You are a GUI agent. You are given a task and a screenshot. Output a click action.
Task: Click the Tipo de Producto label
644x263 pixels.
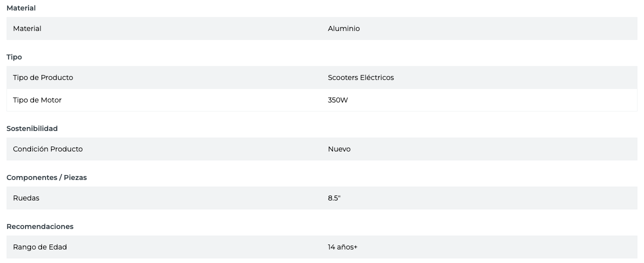click(43, 77)
